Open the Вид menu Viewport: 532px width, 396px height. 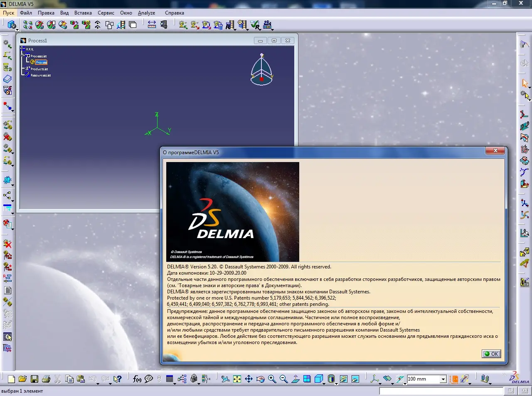click(x=64, y=13)
